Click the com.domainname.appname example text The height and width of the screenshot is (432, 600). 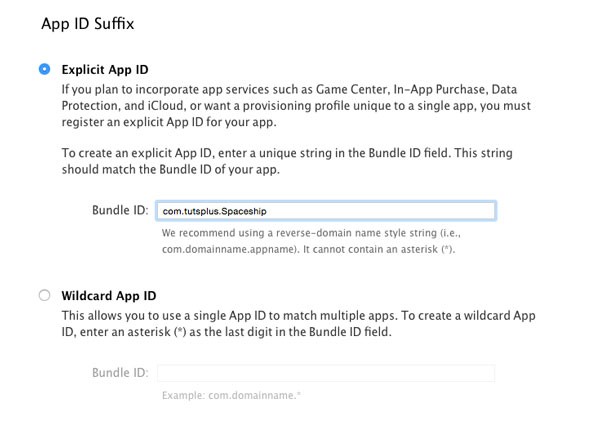[230, 249]
